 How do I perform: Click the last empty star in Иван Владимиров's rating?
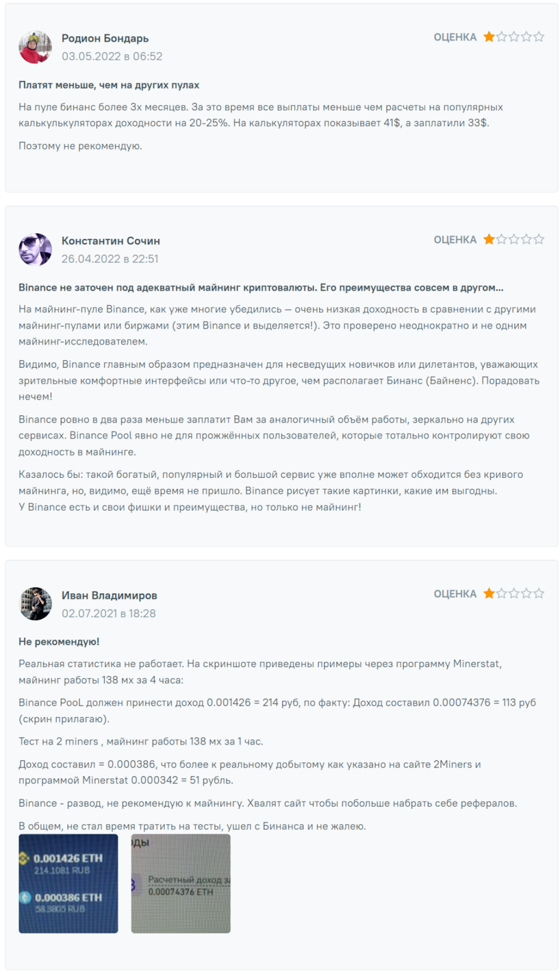[x=539, y=594]
